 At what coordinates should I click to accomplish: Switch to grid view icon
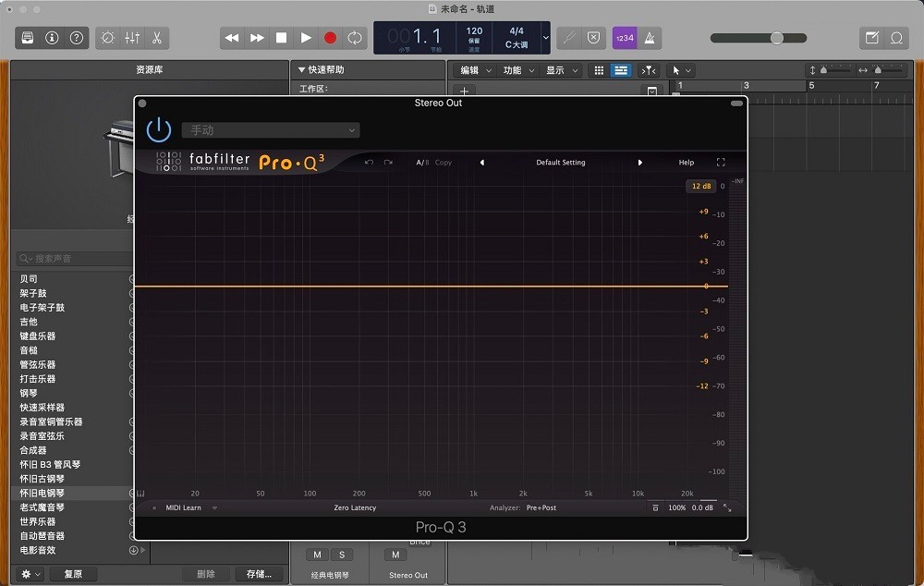click(599, 71)
